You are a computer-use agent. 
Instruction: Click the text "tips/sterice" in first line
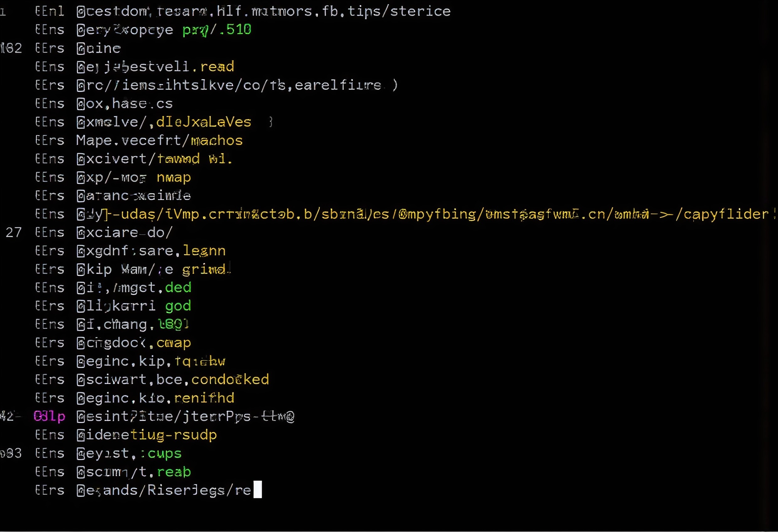click(x=399, y=12)
